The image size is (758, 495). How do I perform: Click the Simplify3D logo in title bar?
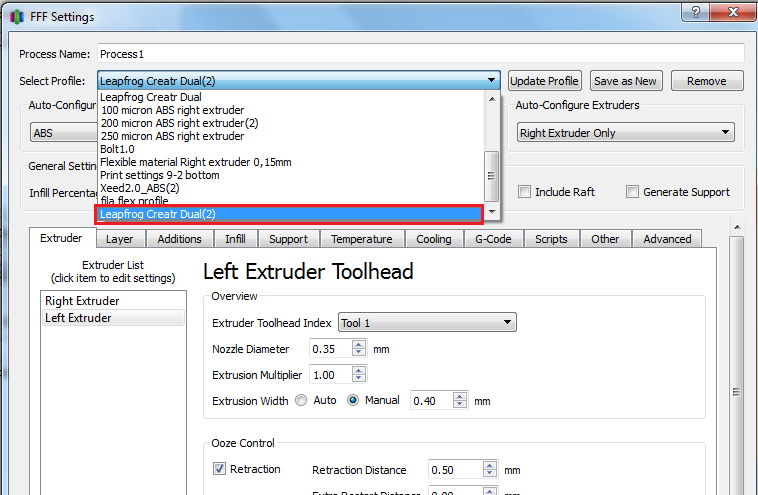click(x=17, y=17)
